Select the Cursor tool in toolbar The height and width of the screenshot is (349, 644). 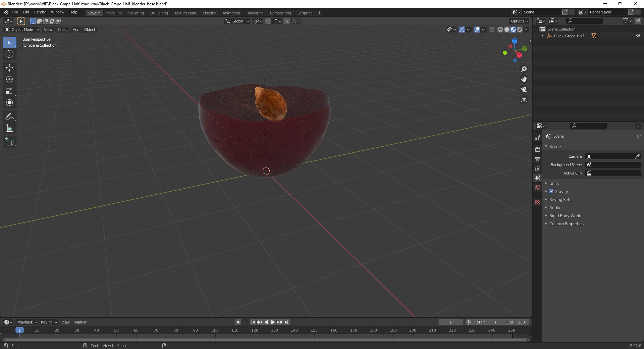[x=9, y=54]
